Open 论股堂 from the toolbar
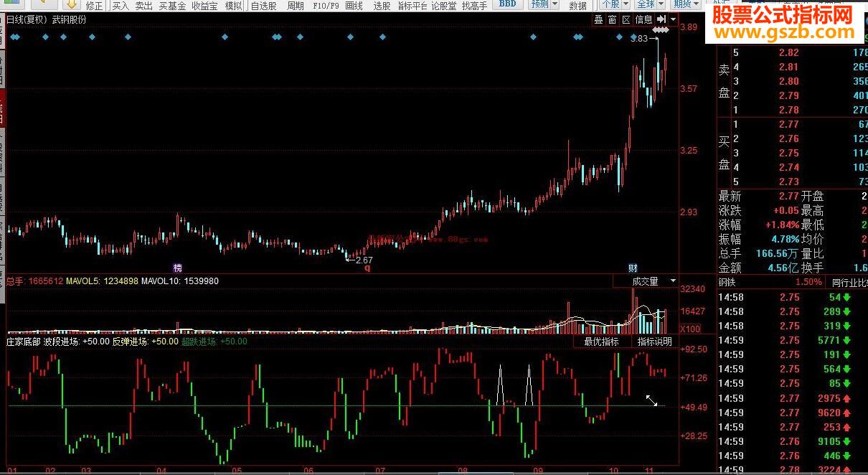 pos(445,6)
